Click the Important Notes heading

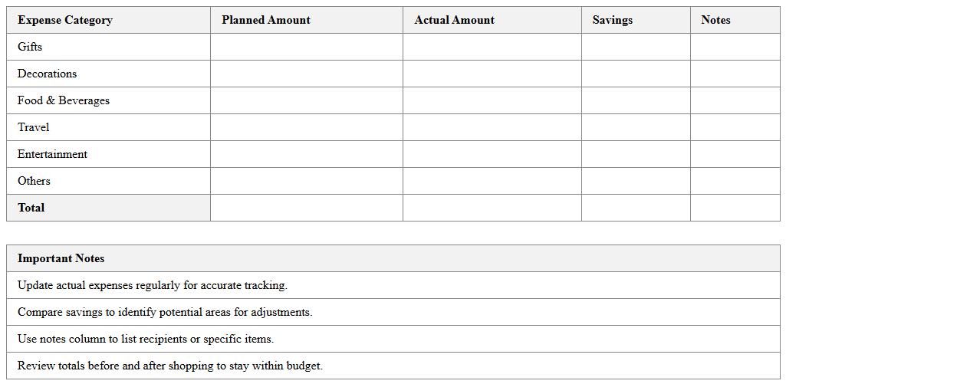pyautogui.click(x=61, y=258)
